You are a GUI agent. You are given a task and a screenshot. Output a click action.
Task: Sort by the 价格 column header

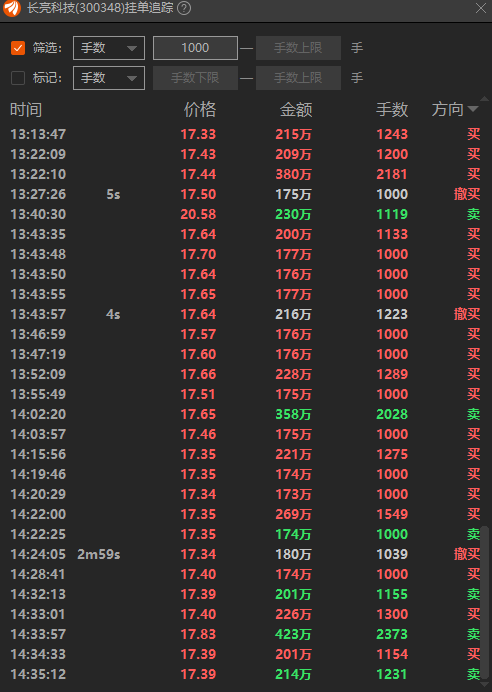point(200,109)
